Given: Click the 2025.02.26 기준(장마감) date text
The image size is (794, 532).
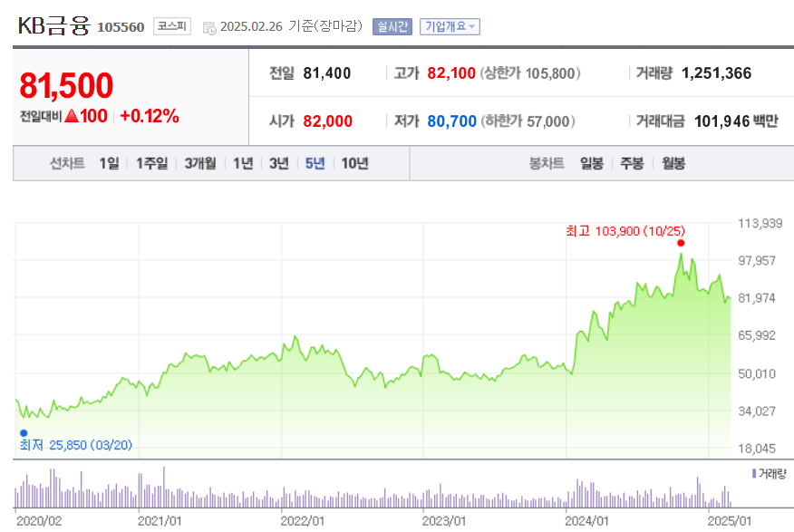Looking at the screenshot, I should (292, 26).
